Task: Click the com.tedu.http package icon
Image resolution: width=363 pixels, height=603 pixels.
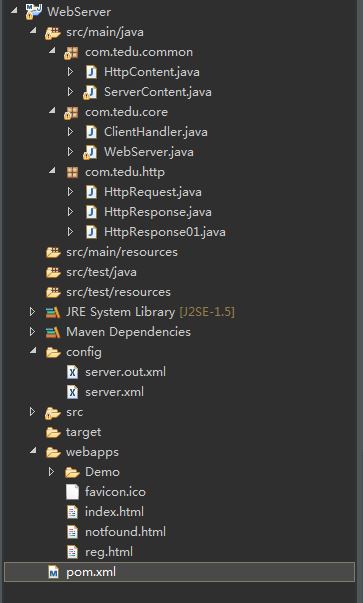Action: (72, 172)
